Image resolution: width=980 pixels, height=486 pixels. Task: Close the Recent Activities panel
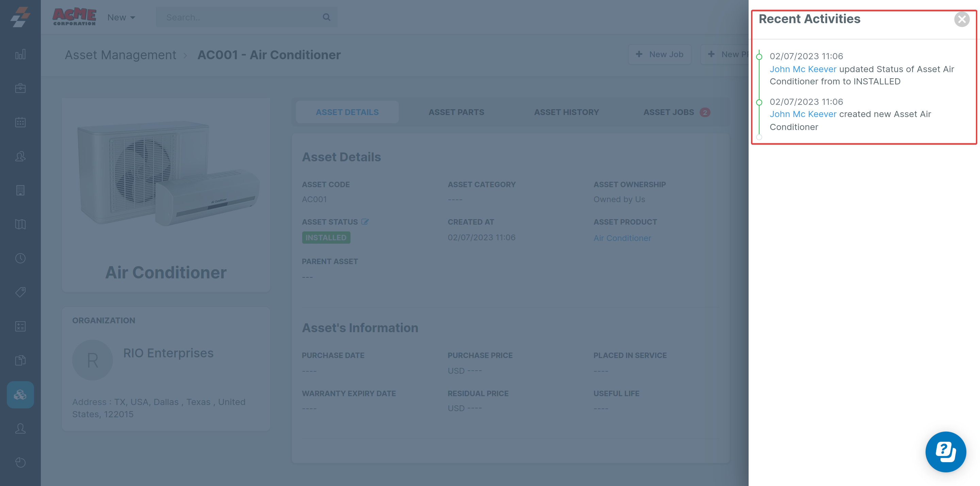click(961, 19)
